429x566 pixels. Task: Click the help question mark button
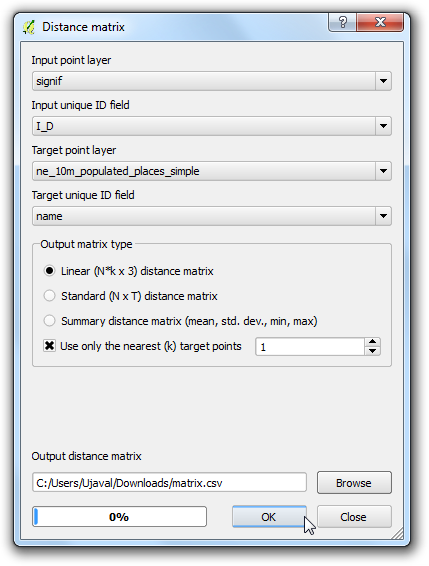[342, 22]
